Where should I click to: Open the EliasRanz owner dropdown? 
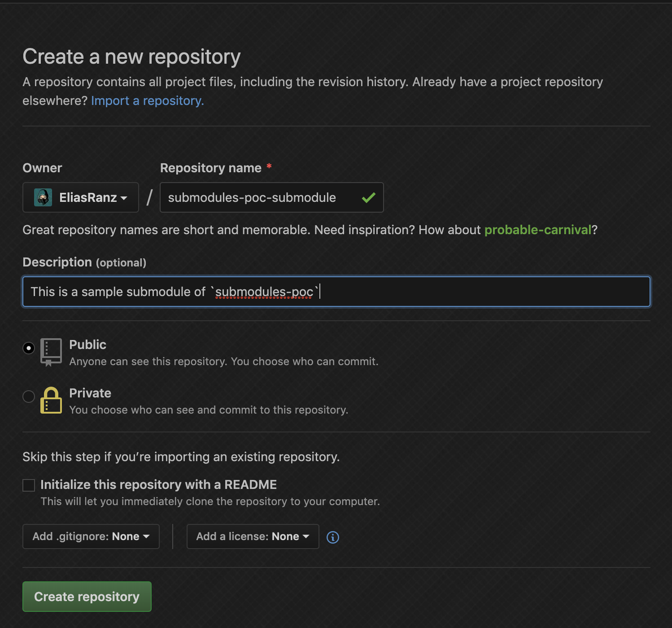click(x=81, y=197)
